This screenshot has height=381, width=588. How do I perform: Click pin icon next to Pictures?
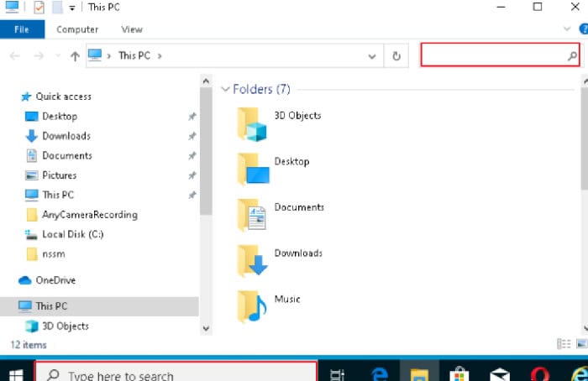tap(192, 175)
